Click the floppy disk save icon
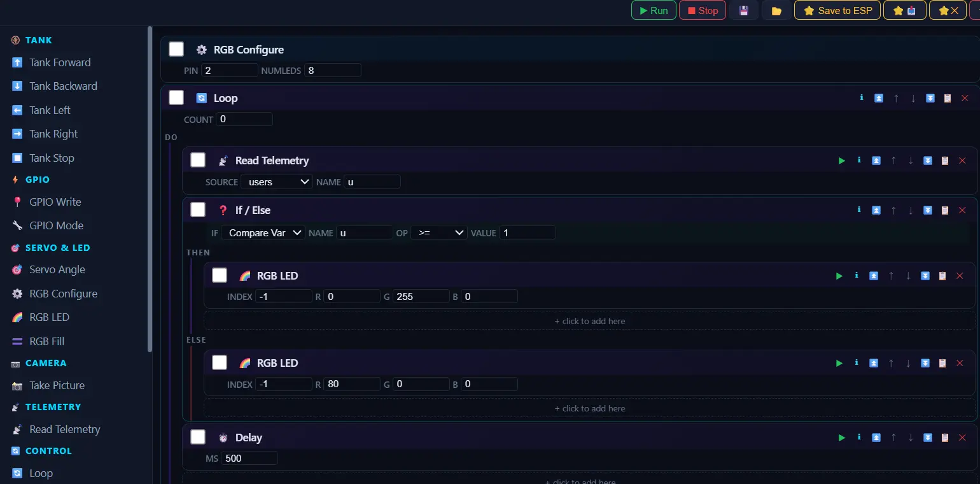The image size is (980, 484). click(743, 11)
